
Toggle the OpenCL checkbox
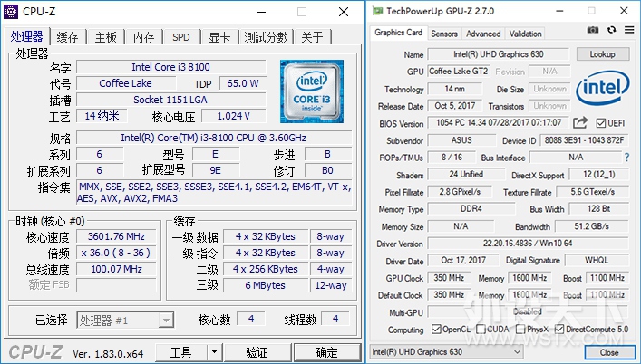(436, 329)
